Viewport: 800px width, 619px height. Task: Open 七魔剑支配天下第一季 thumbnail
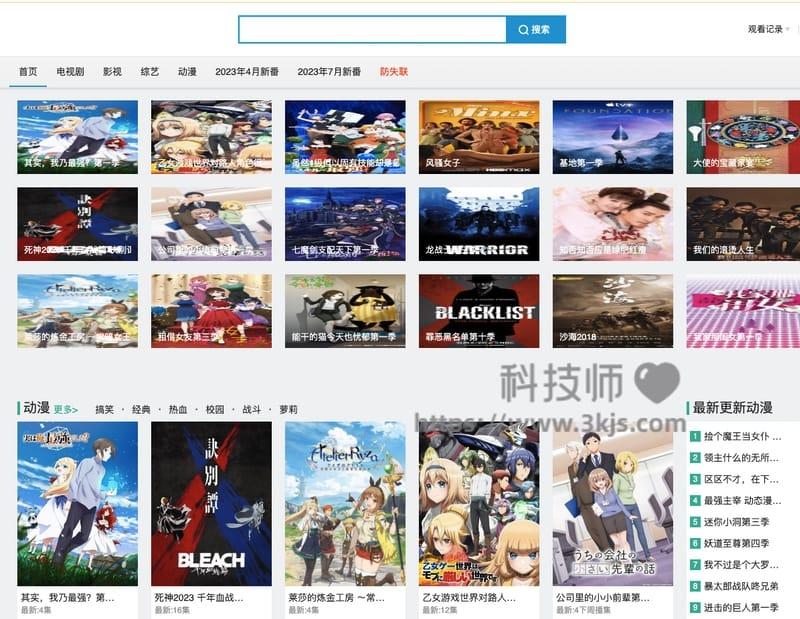(x=345, y=224)
